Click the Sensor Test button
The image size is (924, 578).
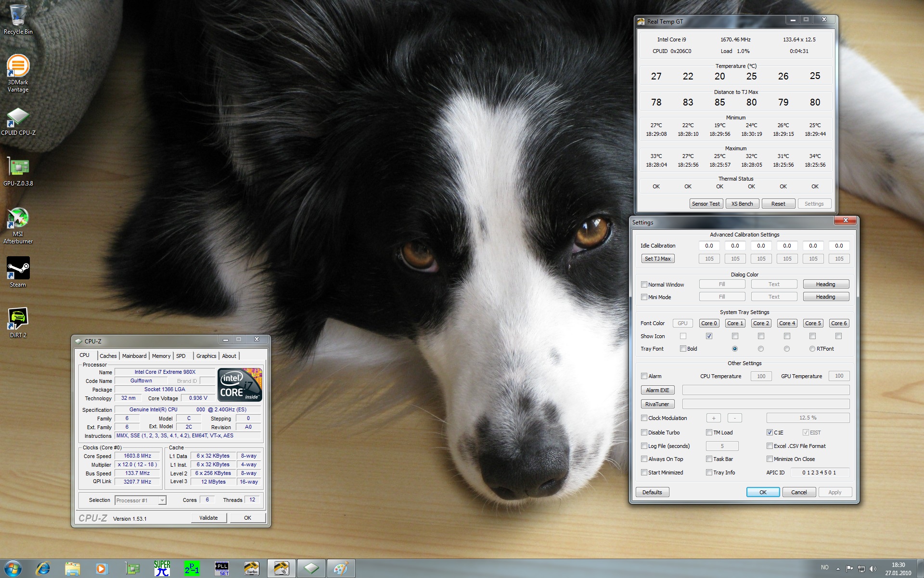(x=706, y=204)
